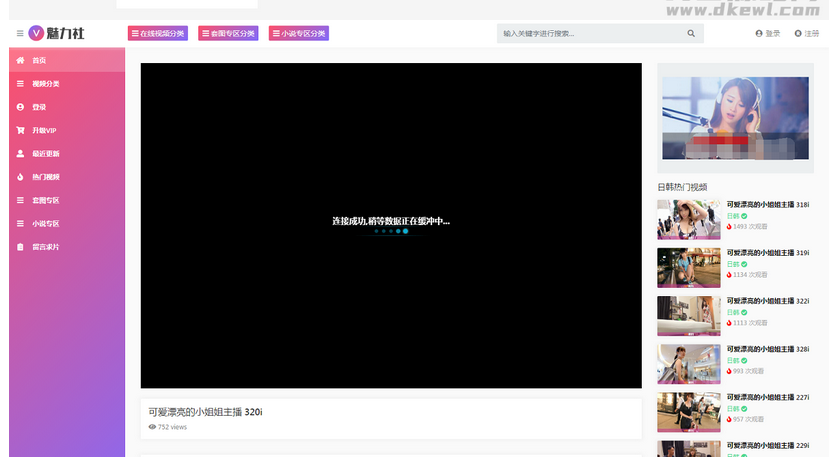Click the person icon beside header 登录
The height and width of the screenshot is (457, 831).
(759, 33)
